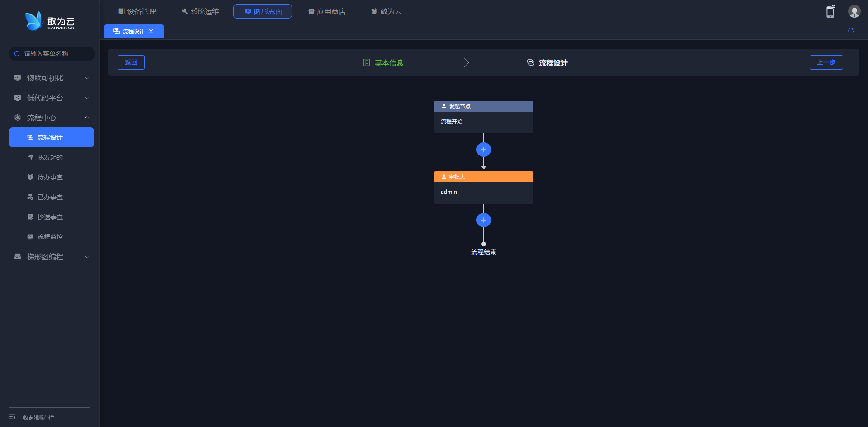Viewport: 868px width, 427px height.
Task: Click the mobile device icon in top bar
Action: pos(830,12)
